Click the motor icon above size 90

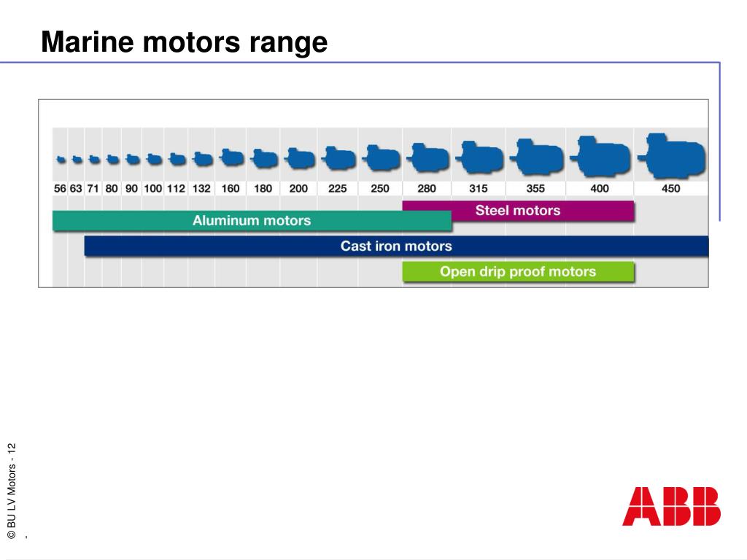[133, 159]
